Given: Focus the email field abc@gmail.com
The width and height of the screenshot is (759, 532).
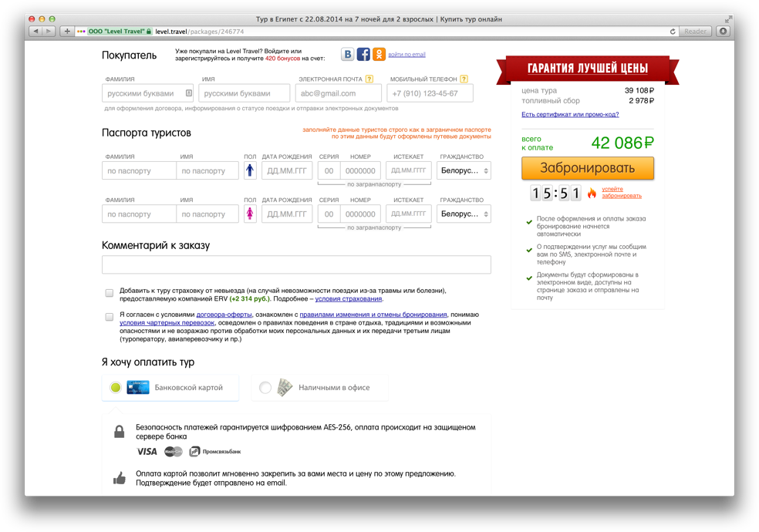Looking at the screenshot, I should click(339, 93).
